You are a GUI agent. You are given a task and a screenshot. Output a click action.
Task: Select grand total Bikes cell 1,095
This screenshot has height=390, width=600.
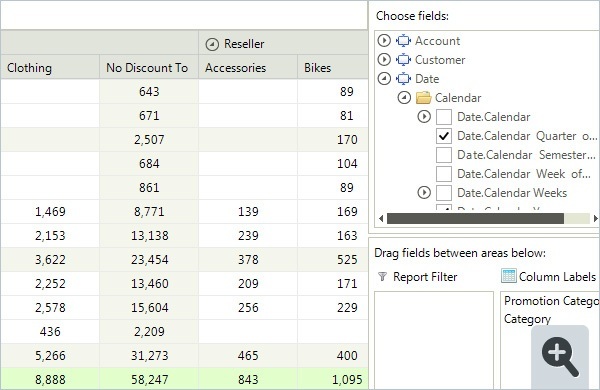click(333, 379)
